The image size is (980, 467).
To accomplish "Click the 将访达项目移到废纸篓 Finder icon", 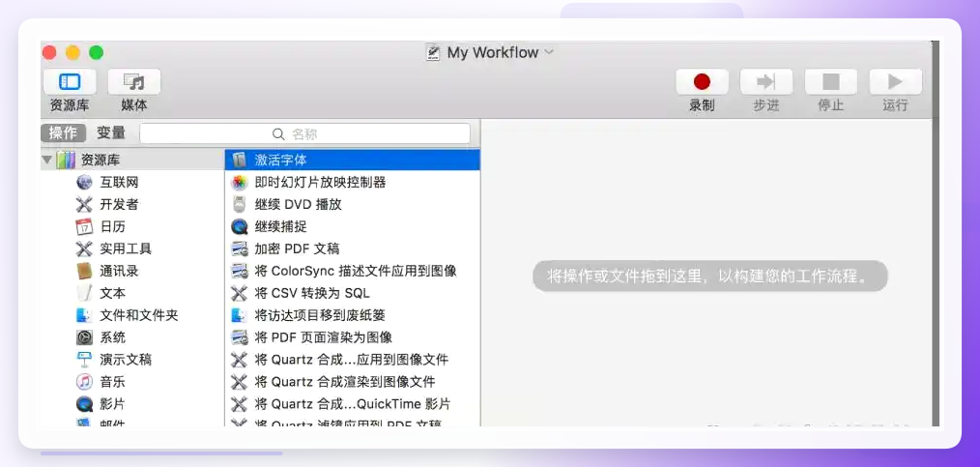I will click(240, 315).
